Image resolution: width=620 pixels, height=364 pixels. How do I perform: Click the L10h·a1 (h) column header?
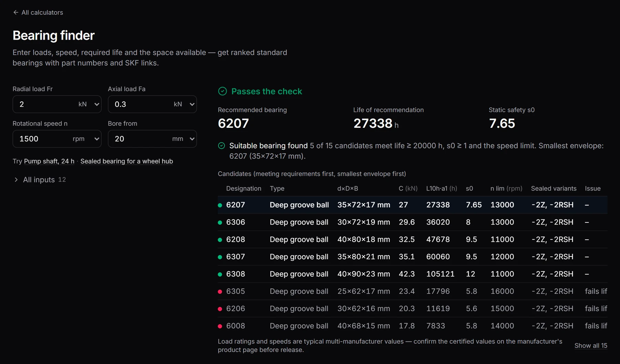pyautogui.click(x=442, y=188)
